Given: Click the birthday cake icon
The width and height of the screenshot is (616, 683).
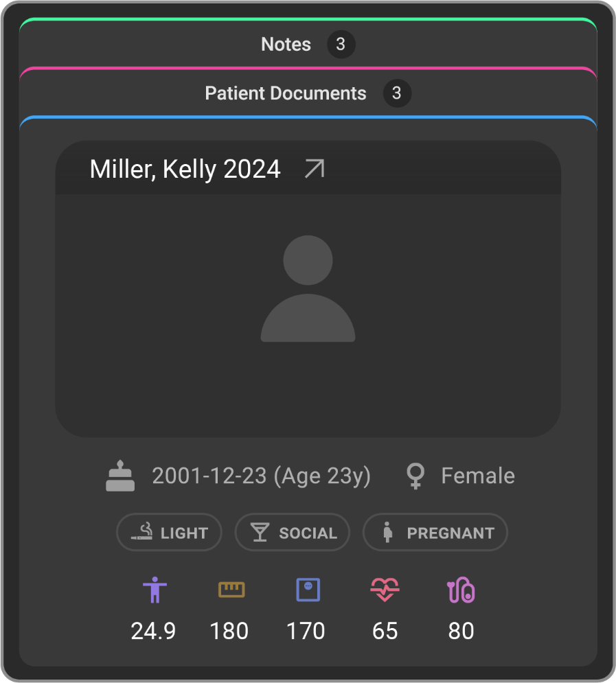Looking at the screenshot, I should [120, 476].
